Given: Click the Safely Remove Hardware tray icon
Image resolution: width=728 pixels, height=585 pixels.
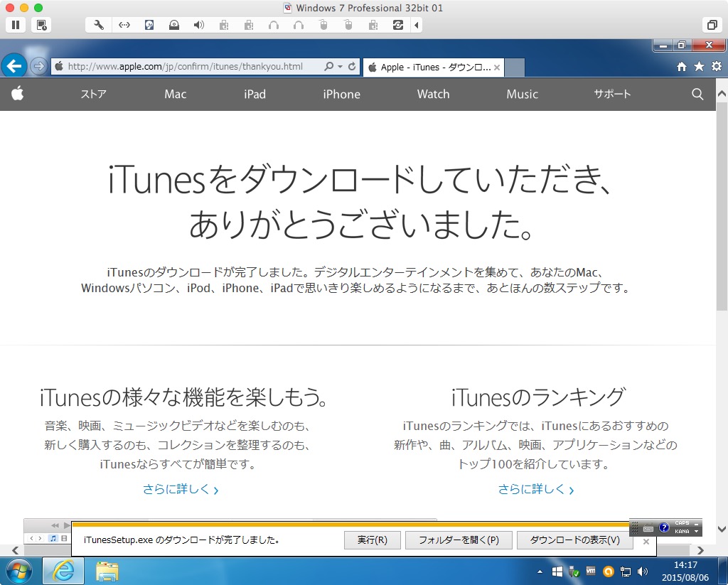Looking at the screenshot, I should 574,571.
